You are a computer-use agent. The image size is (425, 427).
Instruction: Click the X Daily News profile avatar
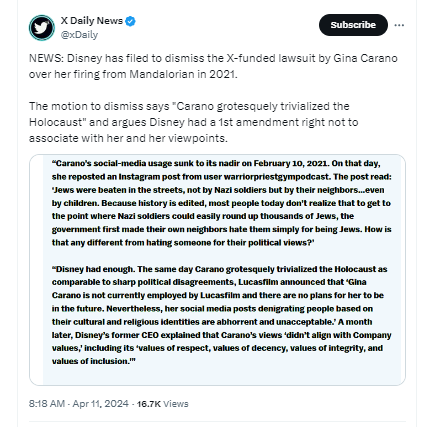tap(42, 28)
